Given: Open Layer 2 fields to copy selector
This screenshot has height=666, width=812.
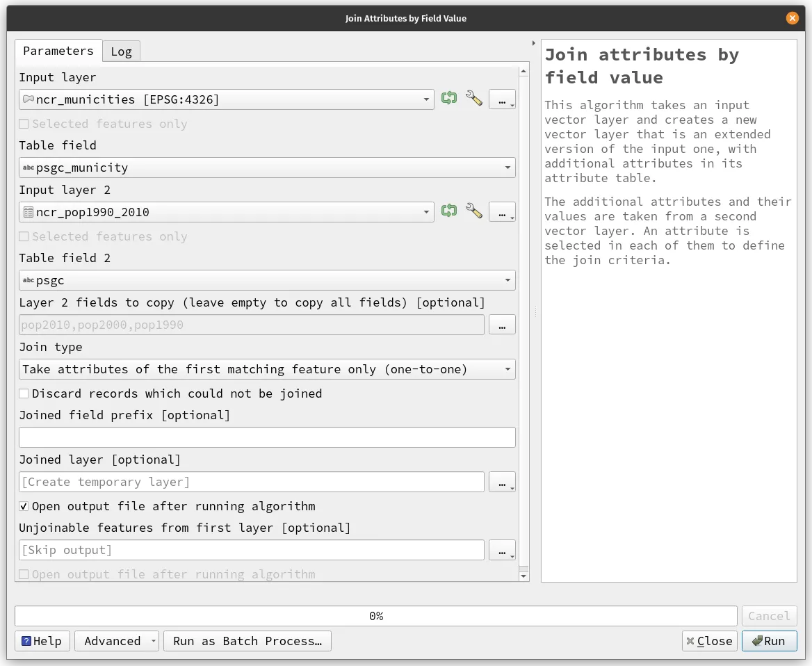Looking at the screenshot, I should tap(502, 325).
